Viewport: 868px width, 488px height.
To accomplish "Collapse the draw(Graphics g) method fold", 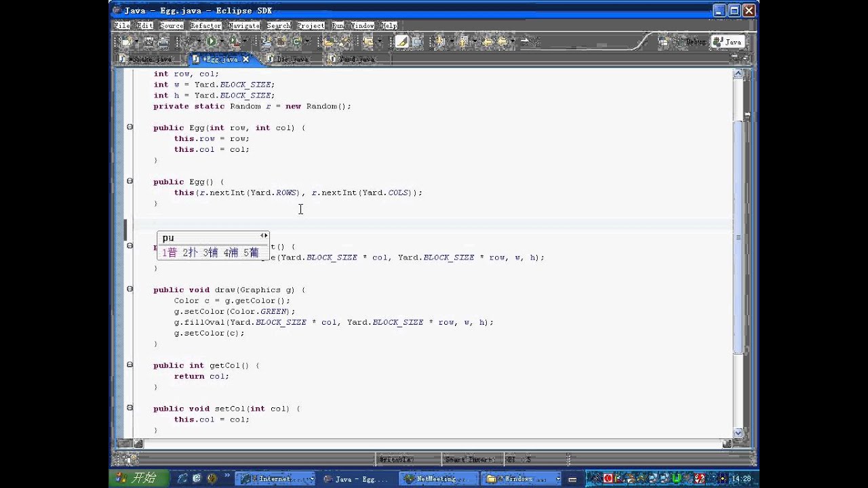I will pos(130,289).
